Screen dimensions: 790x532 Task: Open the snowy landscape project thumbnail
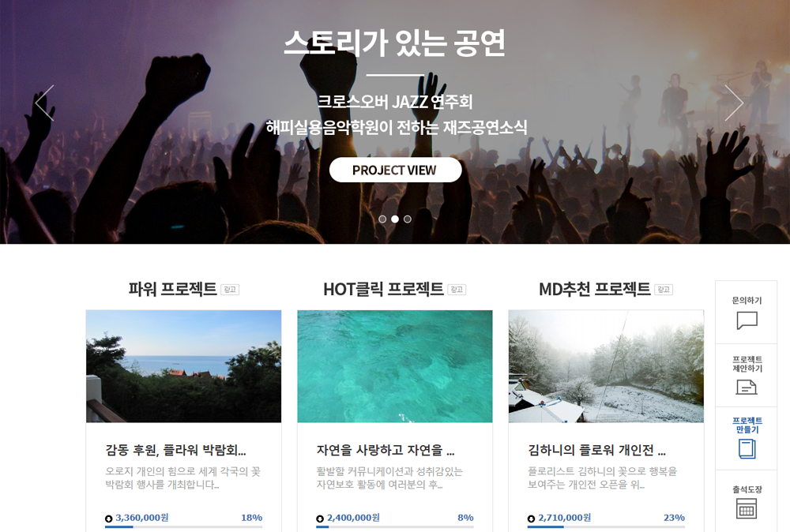(606, 366)
